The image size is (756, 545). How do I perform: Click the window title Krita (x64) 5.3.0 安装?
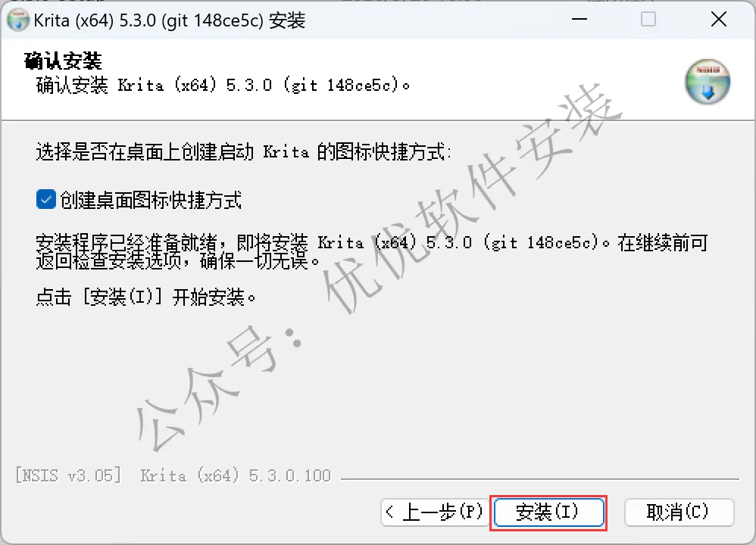point(170,20)
